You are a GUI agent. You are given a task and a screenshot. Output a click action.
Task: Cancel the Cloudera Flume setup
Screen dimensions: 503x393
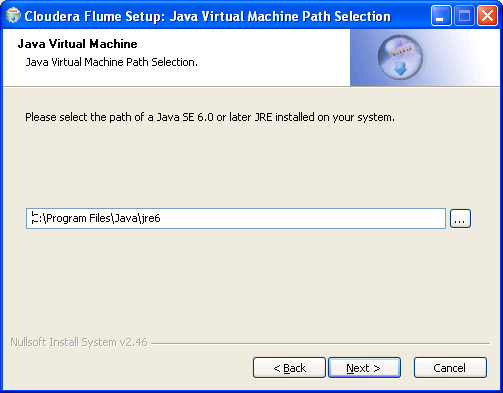click(450, 368)
